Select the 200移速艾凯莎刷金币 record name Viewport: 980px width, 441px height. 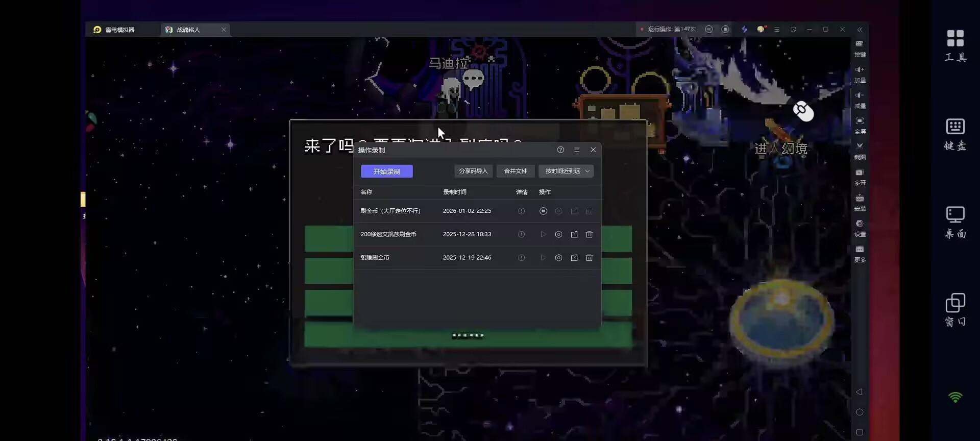[x=388, y=235]
